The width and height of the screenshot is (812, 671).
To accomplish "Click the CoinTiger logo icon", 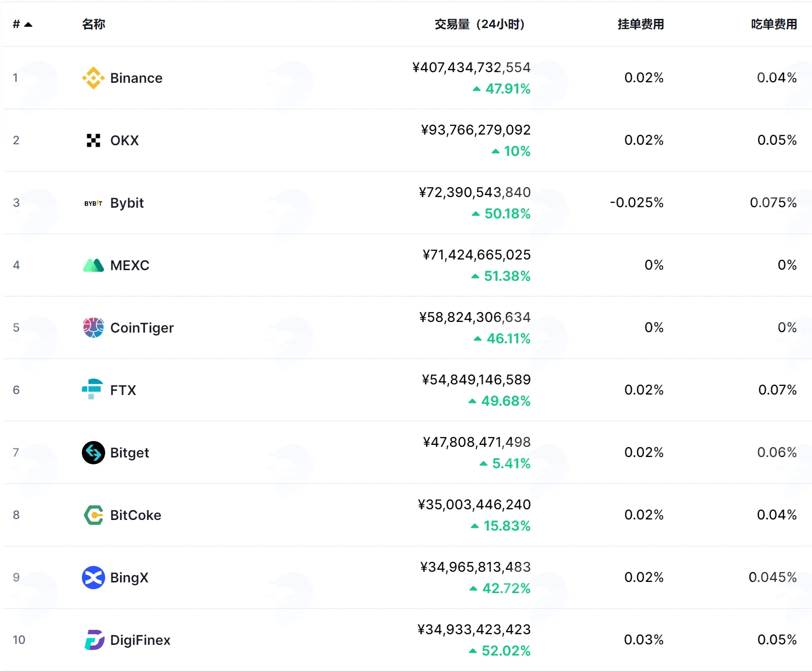I will [x=94, y=328].
